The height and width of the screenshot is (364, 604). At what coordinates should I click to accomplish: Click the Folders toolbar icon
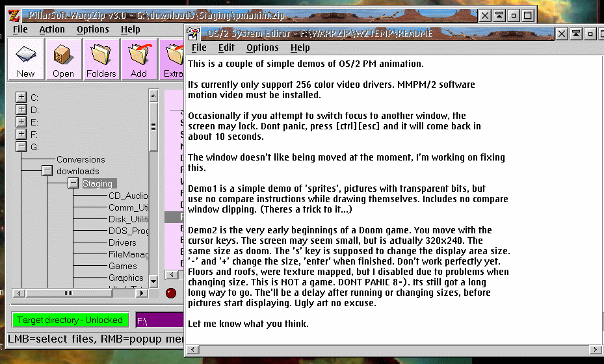(x=101, y=59)
